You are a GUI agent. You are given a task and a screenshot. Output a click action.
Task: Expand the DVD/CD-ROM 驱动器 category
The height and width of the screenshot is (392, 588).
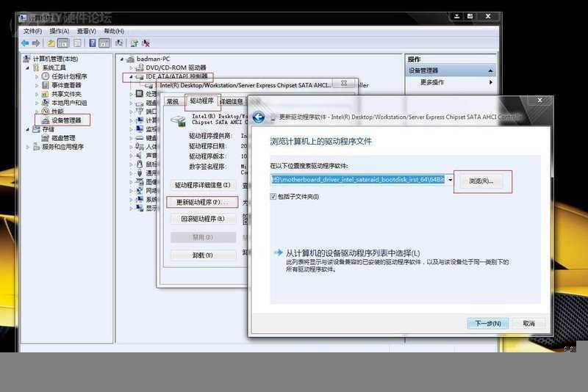coord(131,68)
